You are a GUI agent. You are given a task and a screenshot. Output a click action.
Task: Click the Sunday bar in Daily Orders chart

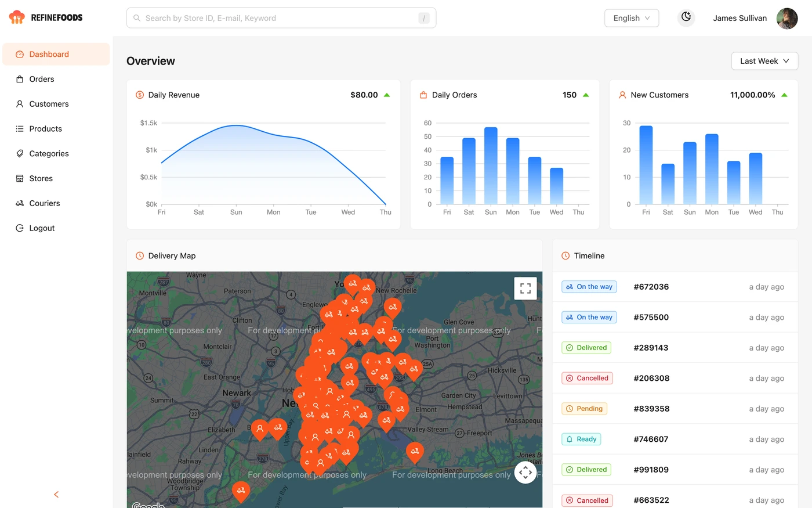[x=491, y=165]
